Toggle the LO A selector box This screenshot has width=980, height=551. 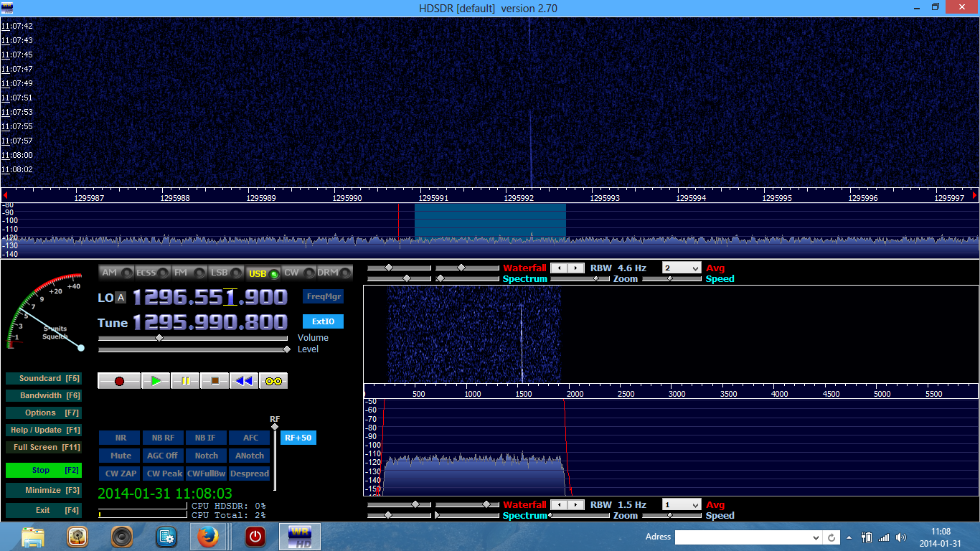pos(121,298)
